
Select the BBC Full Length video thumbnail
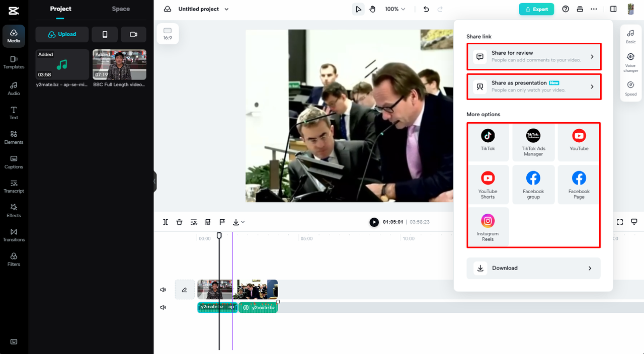click(x=119, y=64)
